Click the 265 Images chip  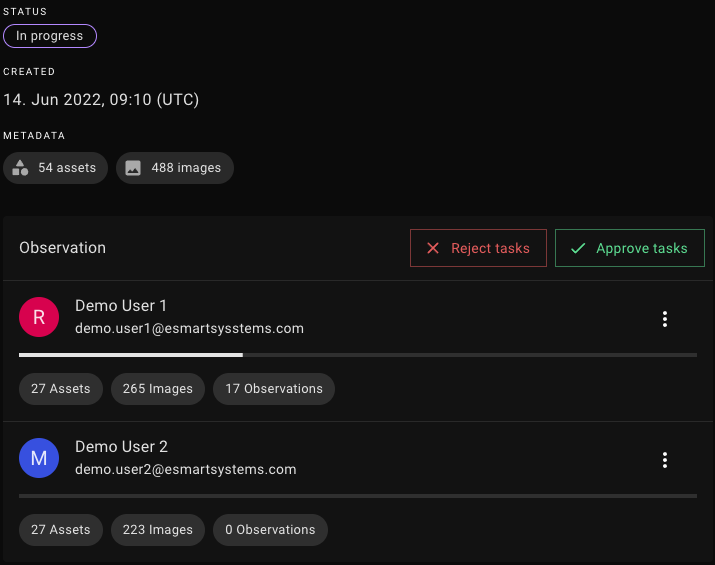(158, 389)
